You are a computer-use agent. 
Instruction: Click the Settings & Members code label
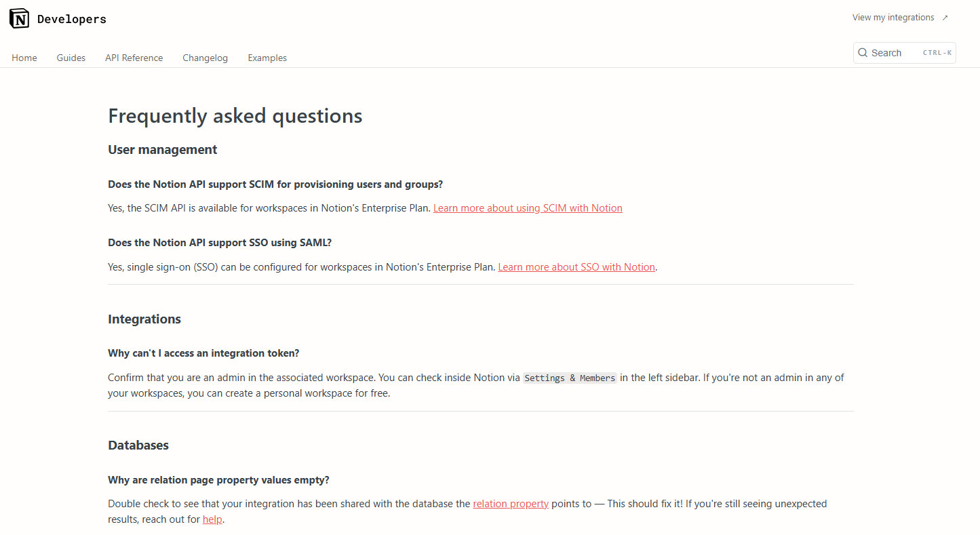[570, 378]
